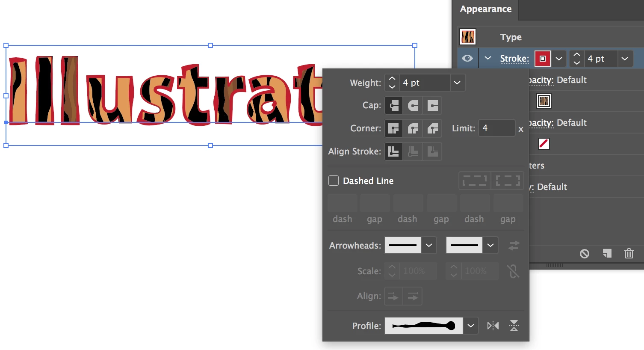Screen dimensions: 644x350
Task: Click the Weight value field in the Stroke popup
Action: click(x=425, y=83)
